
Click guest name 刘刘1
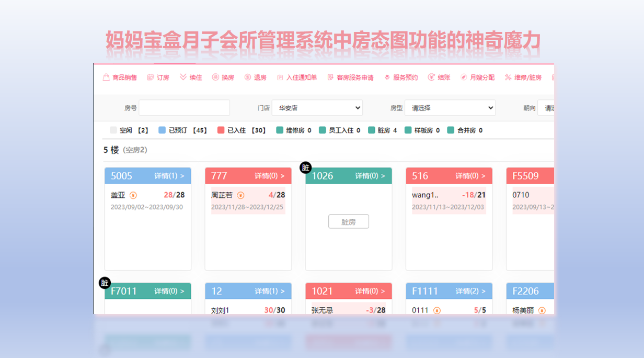click(220, 310)
